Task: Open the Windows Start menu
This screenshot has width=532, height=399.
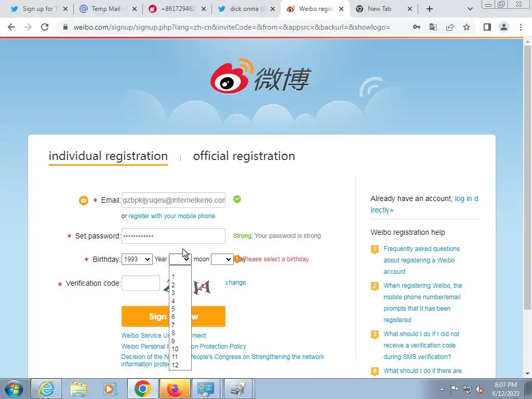Action: click(x=14, y=389)
